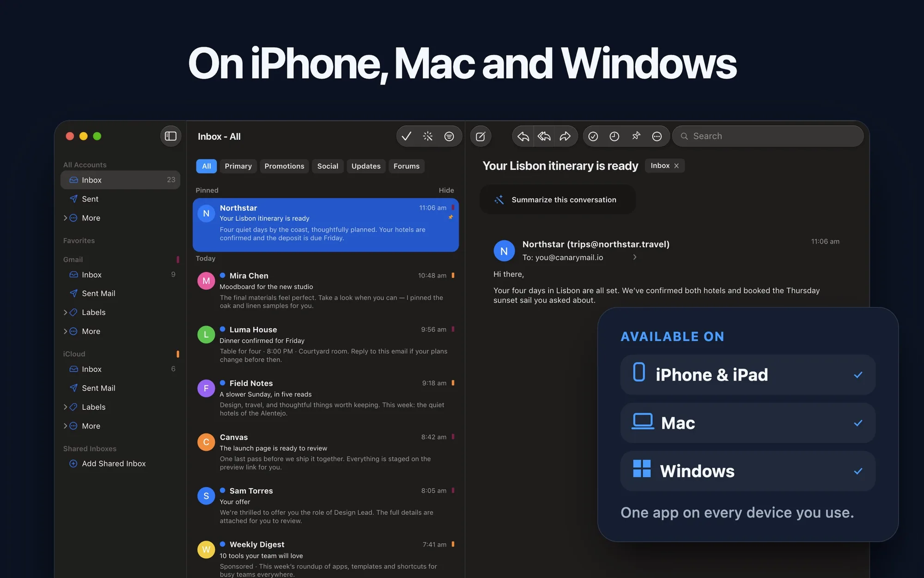Forward the message
This screenshot has height=578, width=924.
[565, 136]
